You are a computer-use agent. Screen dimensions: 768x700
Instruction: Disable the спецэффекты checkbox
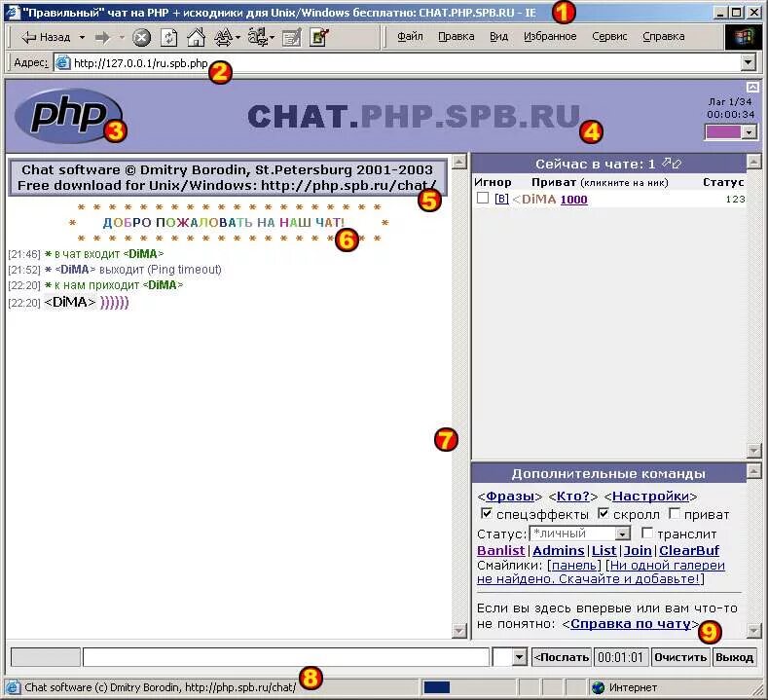point(486,513)
